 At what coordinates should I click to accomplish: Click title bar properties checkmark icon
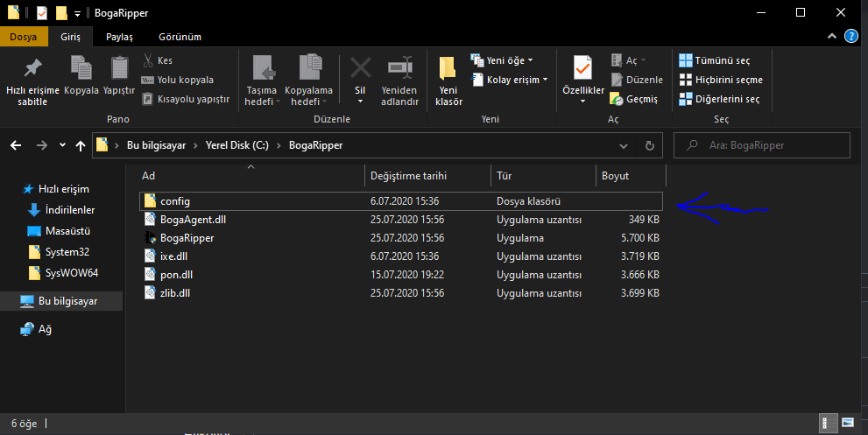point(42,13)
